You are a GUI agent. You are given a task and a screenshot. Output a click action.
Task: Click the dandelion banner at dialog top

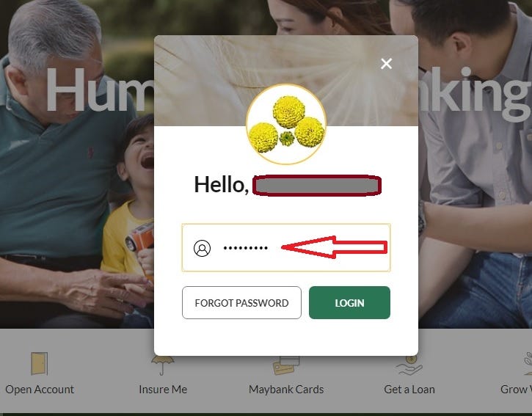tap(286, 81)
